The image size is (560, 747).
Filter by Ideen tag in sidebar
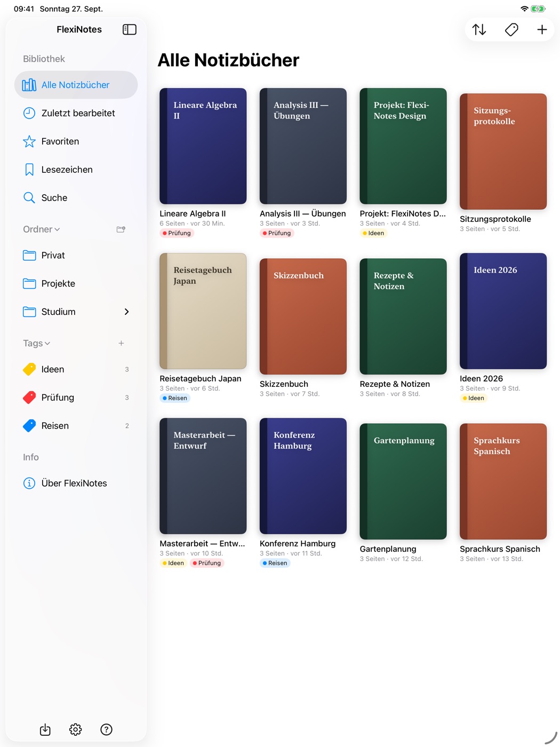click(x=76, y=369)
